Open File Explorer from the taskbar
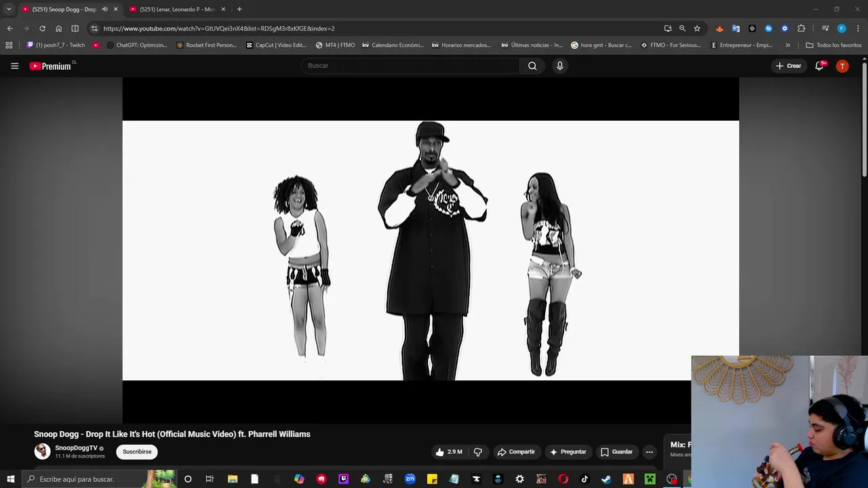The height and width of the screenshot is (488, 868). coord(233,479)
